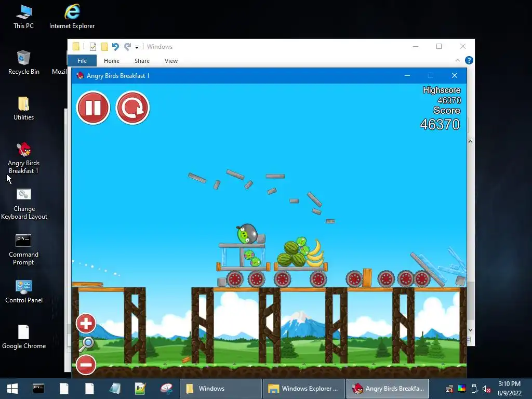Open Command Prompt desktop shortcut

(x=23, y=250)
